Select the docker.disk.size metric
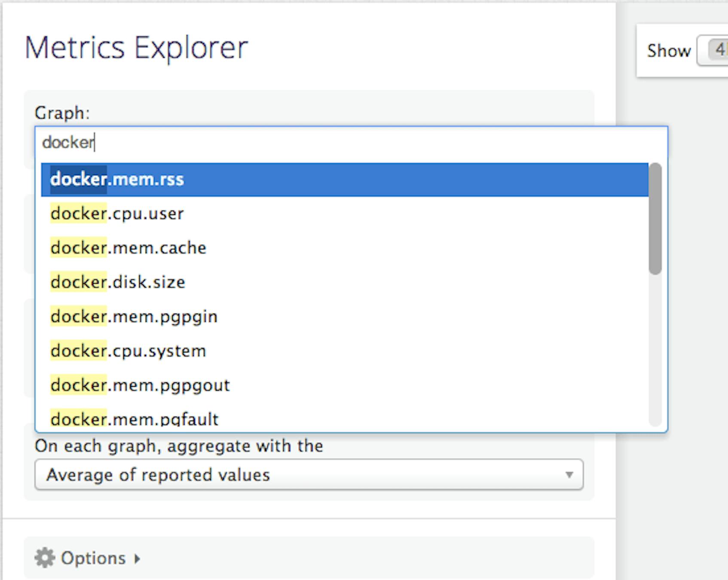Screen dimensions: 728x580 118,282
